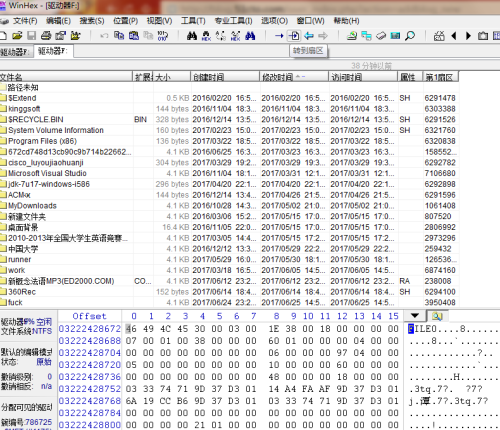Image resolution: width=500 pixels, height=430 pixels.
Task: Open the 专业工具(I) menu
Action: [x=233, y=21]
